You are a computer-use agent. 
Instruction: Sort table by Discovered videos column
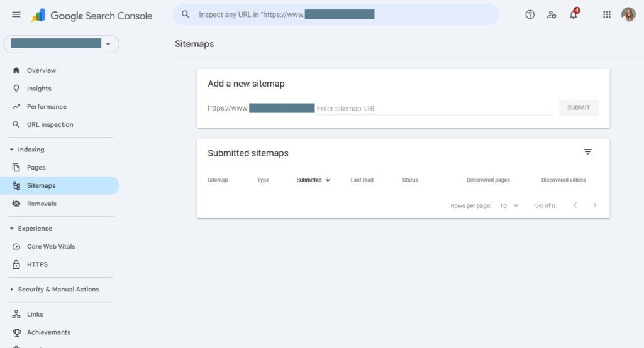point(563,180)
